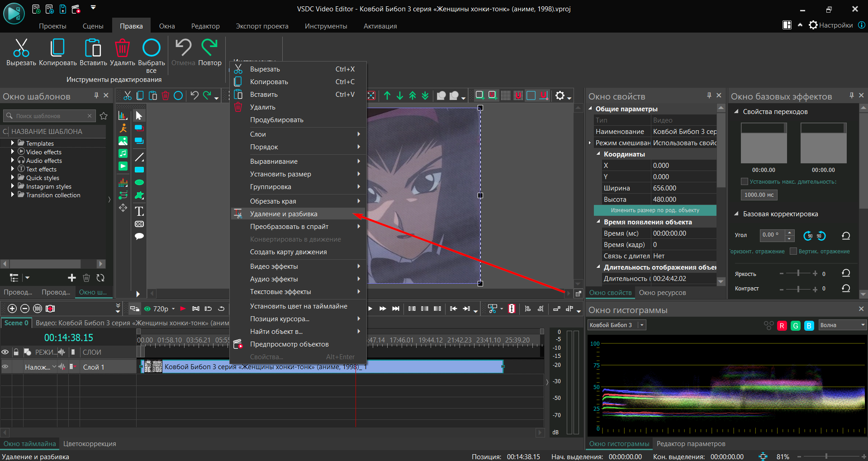Open the 720p preview quality dropdown

(x=173, y=309)
